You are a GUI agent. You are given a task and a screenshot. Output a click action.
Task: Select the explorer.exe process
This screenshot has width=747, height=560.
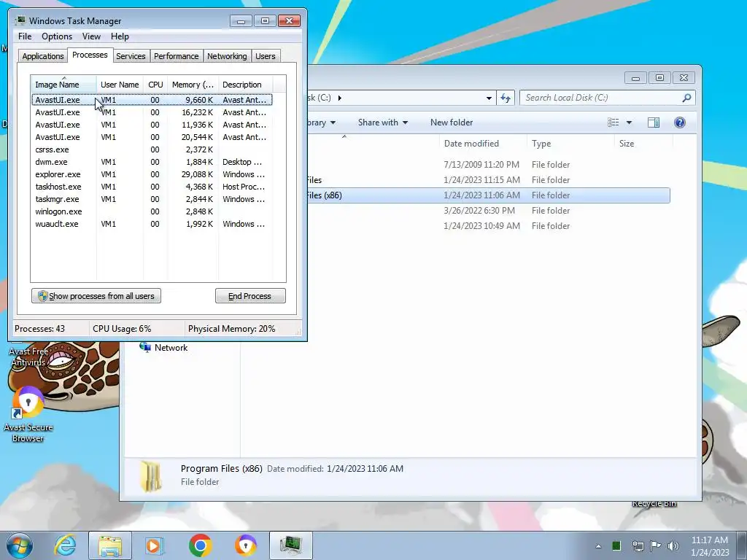coord(152,174)
